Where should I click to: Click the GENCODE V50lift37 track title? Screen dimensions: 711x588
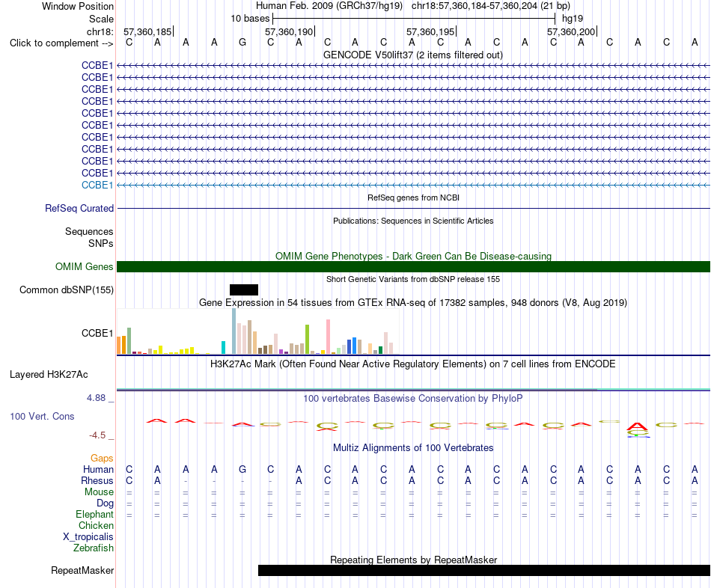coord(413,55)
